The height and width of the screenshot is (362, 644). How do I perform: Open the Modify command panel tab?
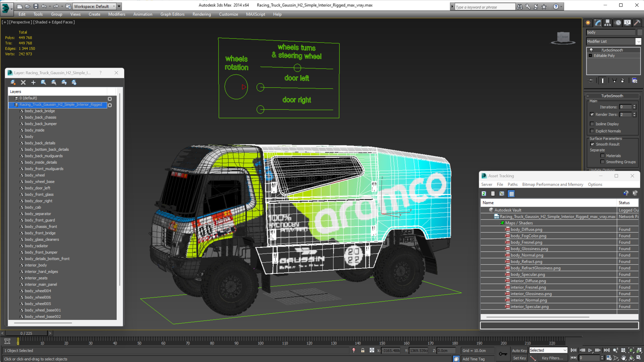(x=598, y=23)
